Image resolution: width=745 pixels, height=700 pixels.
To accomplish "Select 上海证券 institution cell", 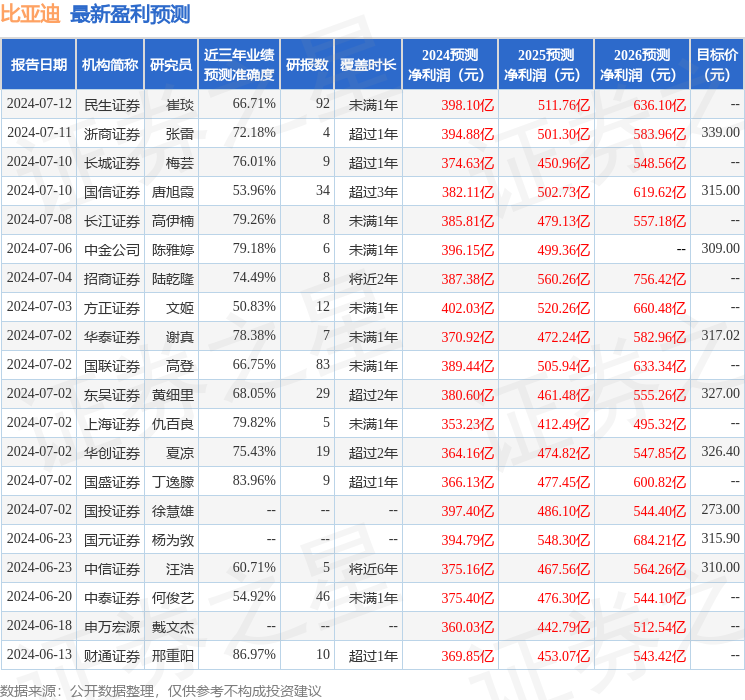I will click(112, 423).
